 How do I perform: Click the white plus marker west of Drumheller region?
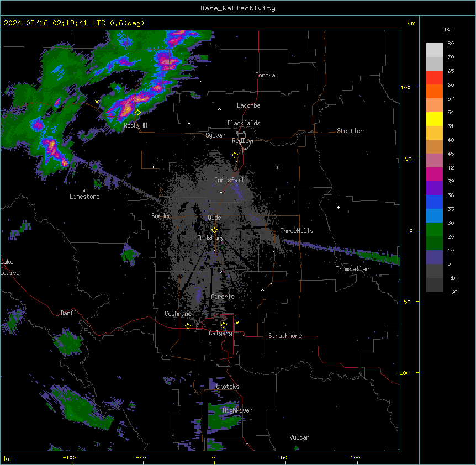point(338,207)
